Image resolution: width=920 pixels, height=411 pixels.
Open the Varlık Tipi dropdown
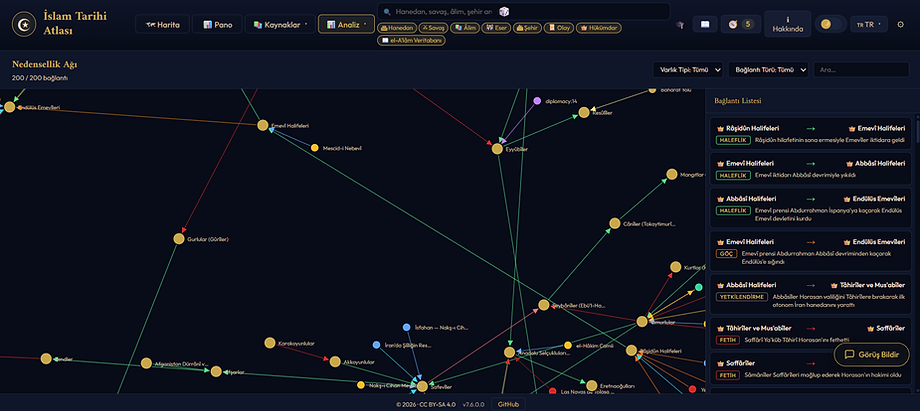click(x=688, y=70)
